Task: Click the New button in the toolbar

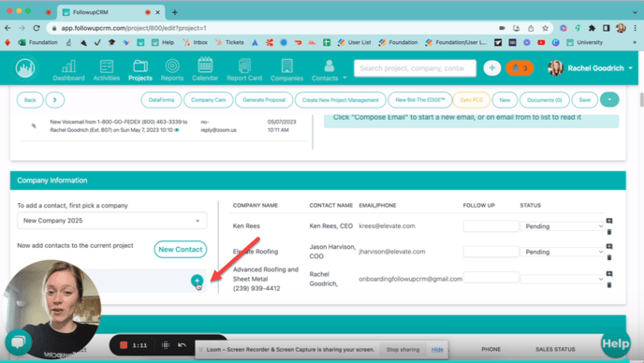Action: [x=505, y=100]
